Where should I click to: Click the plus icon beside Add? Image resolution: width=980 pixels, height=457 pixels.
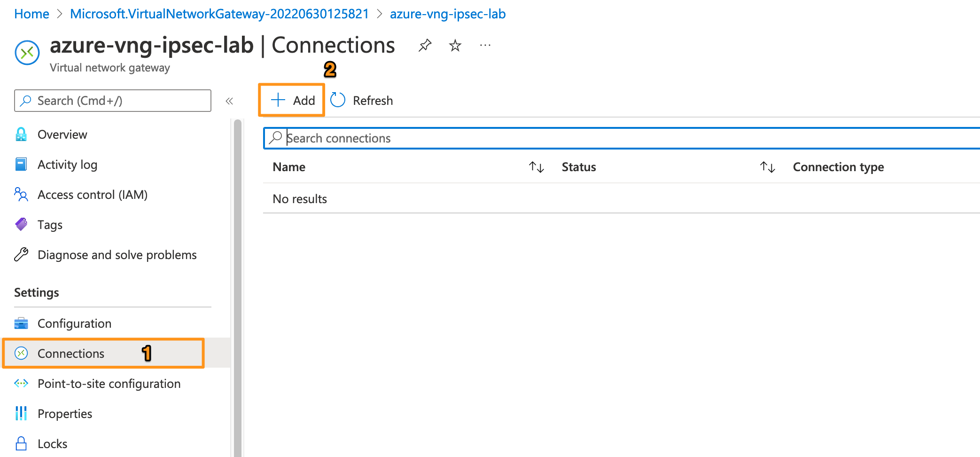pyautogui.click(x=278, y=100)
